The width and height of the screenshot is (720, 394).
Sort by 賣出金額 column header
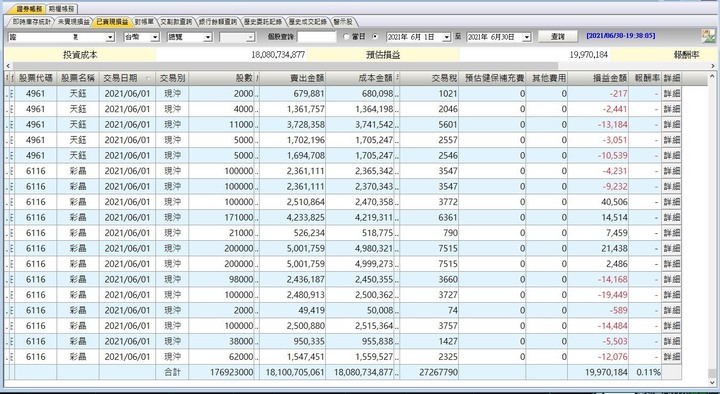point(293,78)
